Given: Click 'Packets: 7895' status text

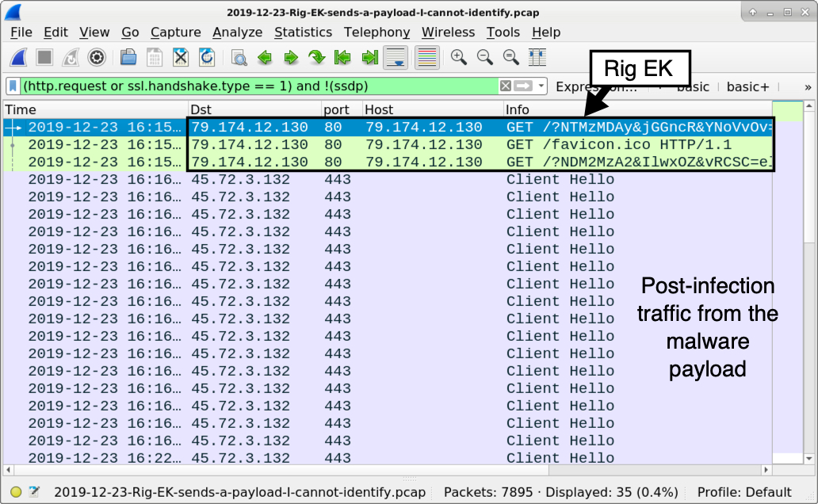Looking at the screenshot, I should [487, 492].
